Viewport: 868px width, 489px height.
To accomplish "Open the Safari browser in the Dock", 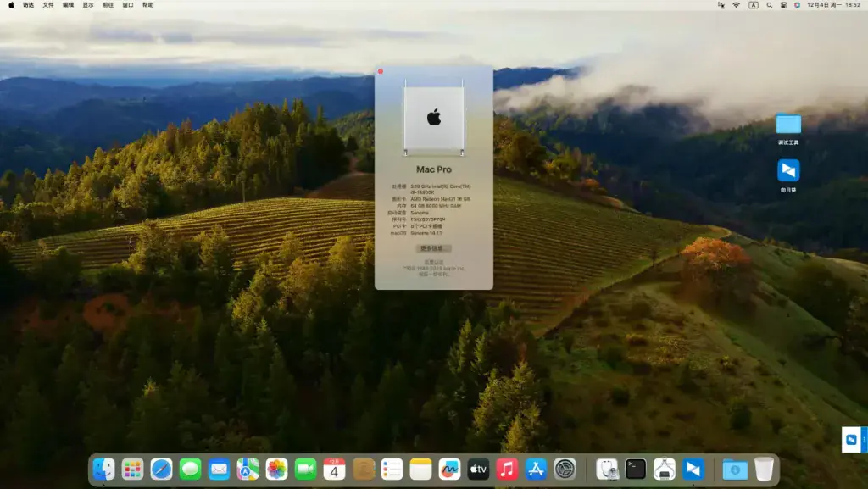I will point(161,470).
